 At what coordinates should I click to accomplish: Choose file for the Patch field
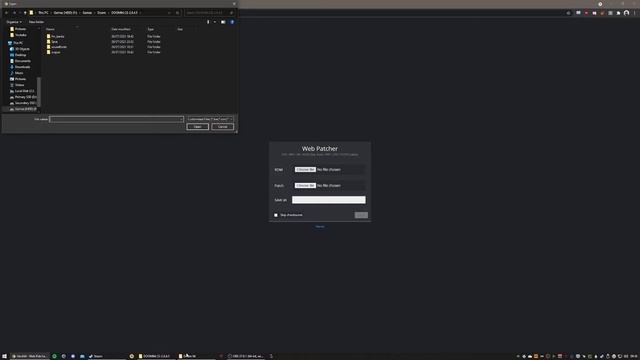305,185
